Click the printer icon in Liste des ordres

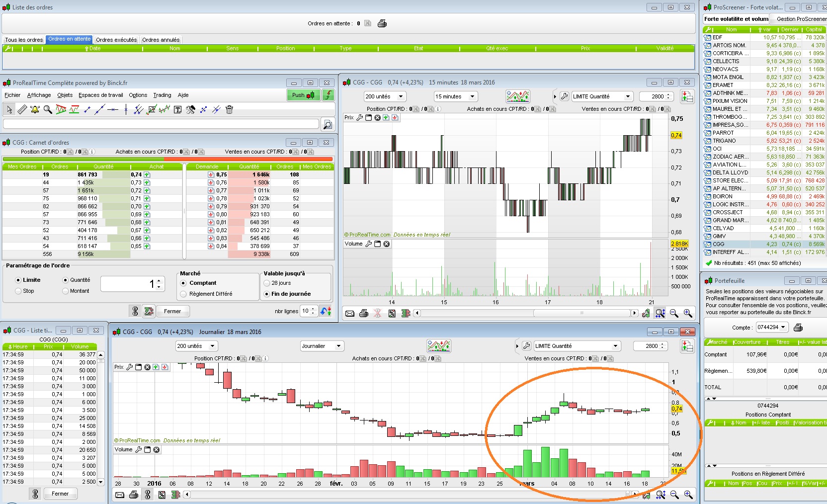382,23
